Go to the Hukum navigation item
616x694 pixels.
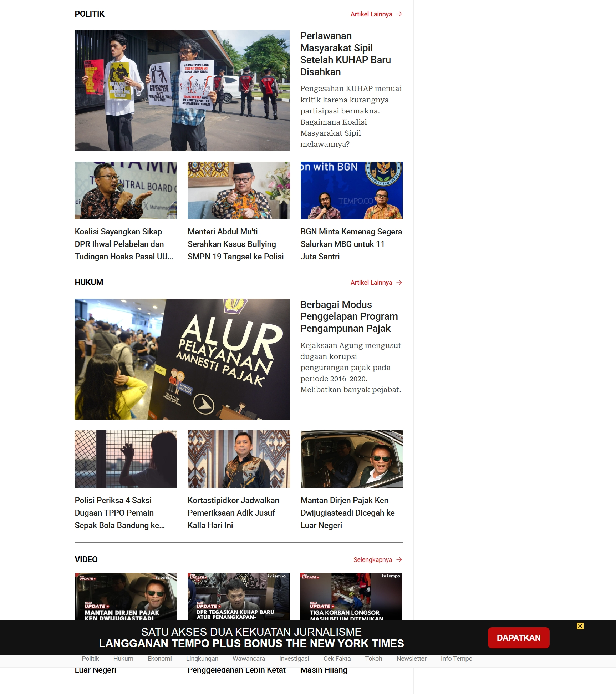click(x=123, y=658)
